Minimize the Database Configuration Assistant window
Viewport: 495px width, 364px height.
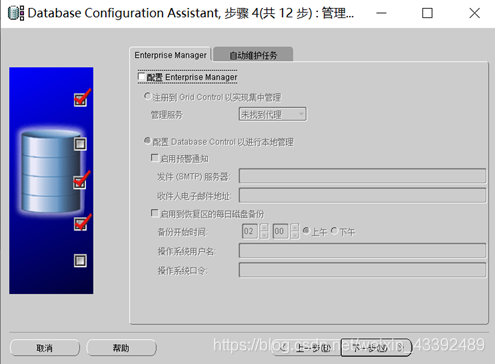pyautogui.click(x=381, y=13)
